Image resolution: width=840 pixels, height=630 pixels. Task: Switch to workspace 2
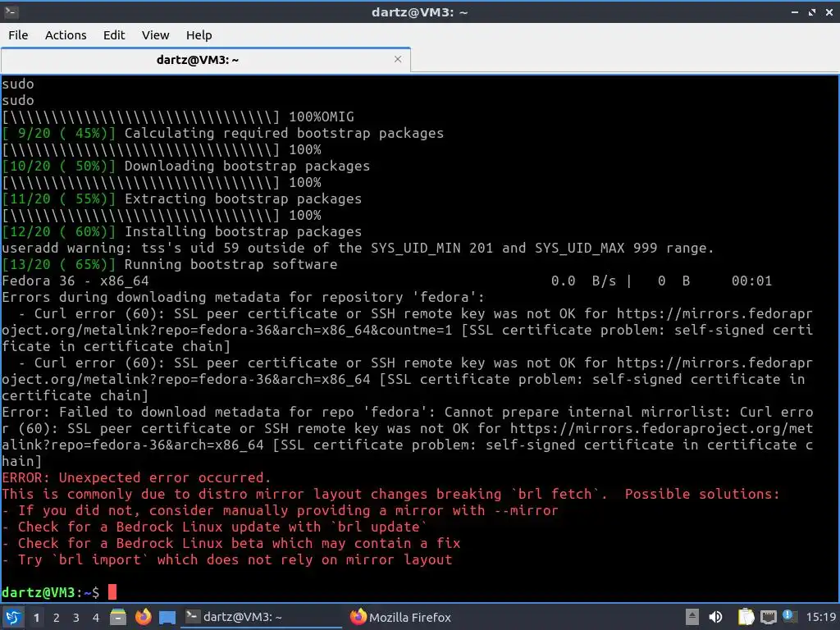[57, 618]
